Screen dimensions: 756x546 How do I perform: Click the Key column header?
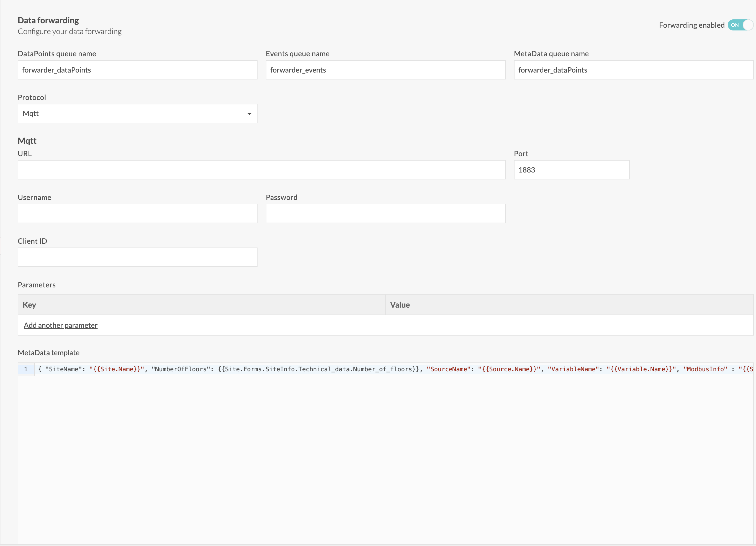29,305
